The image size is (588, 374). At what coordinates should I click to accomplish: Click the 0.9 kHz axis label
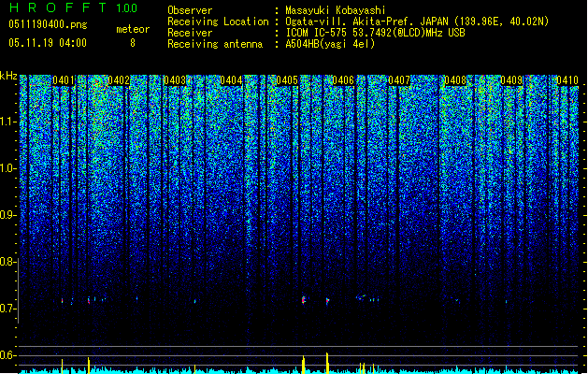7,215
